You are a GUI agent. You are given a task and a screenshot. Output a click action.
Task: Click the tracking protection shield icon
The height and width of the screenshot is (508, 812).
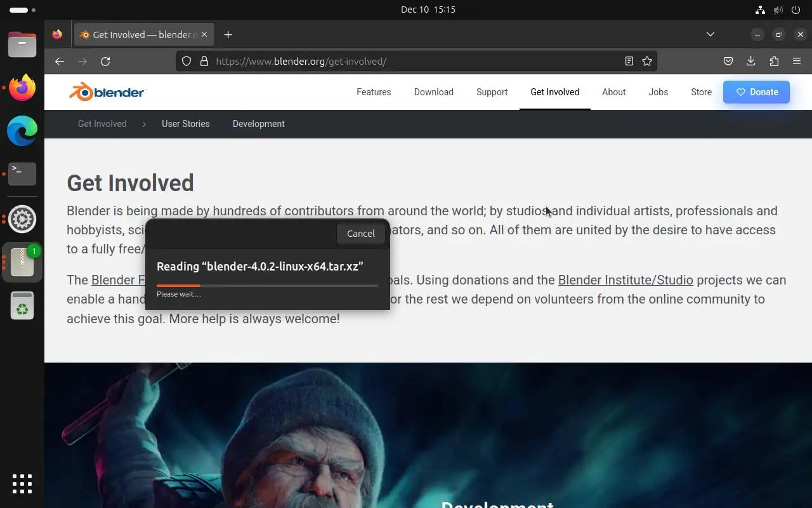click(x=187, y=61)
